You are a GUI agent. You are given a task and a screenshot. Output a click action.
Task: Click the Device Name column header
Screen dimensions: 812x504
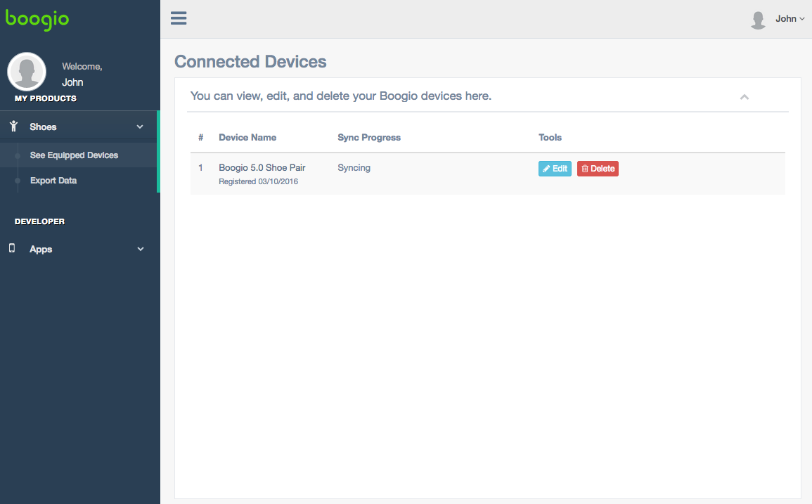[x=247, y=137]
